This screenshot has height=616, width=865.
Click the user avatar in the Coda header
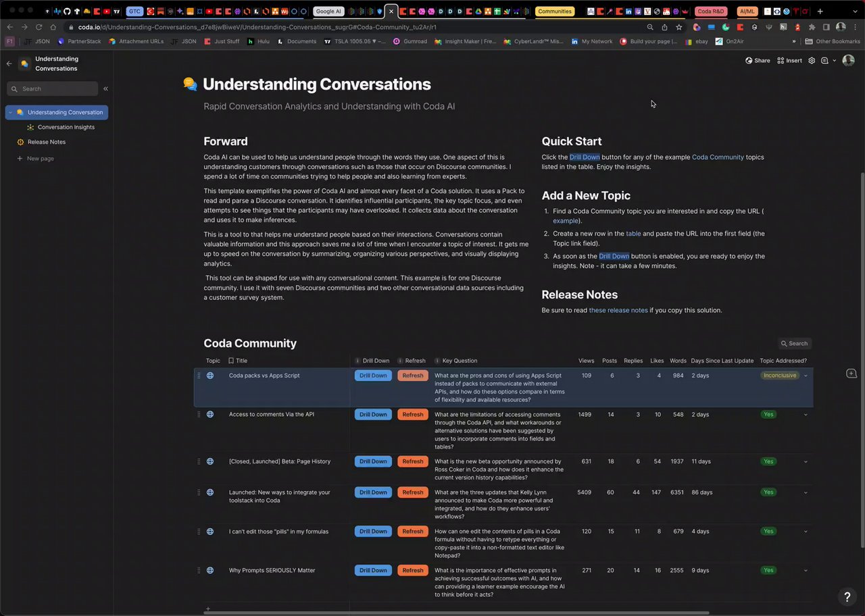pyautogui.click(x=848, y=60)
